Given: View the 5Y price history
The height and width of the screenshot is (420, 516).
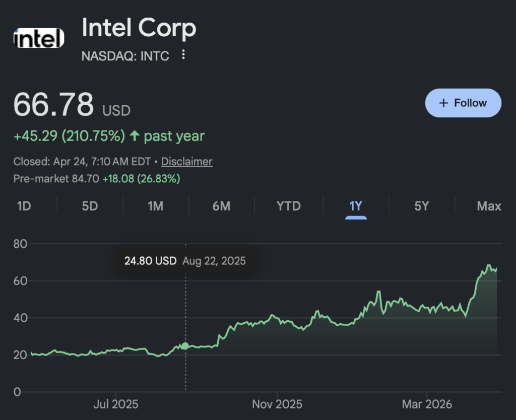Looking at the screenshot, I should [x=421, y=206].
